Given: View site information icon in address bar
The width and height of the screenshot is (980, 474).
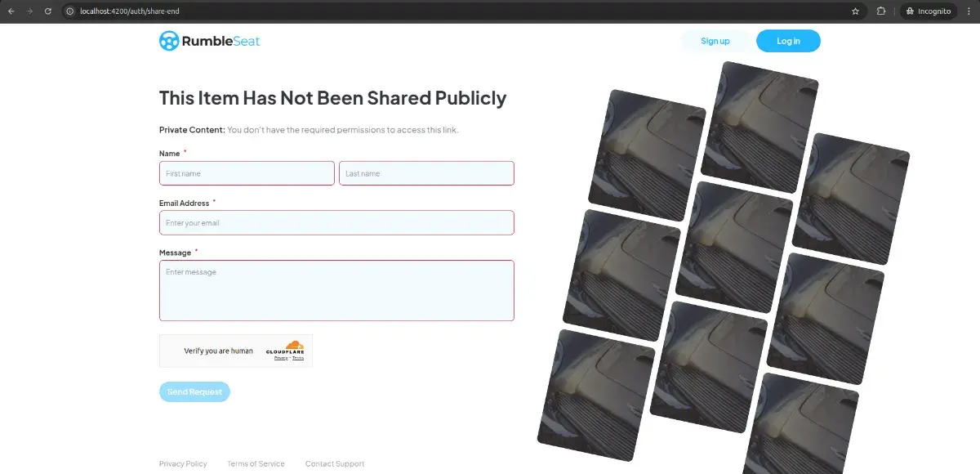Looking at the screenshot, I should click(x=70, y=11).
